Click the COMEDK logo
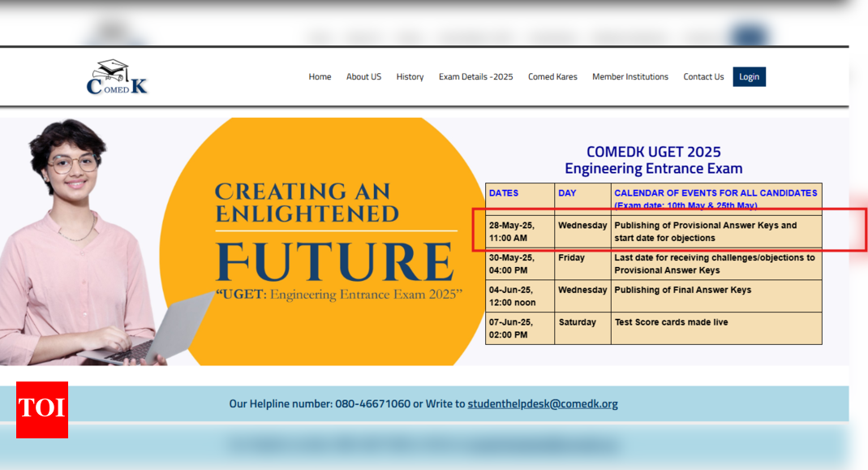868x470 pixels. (x=117, y=77)
